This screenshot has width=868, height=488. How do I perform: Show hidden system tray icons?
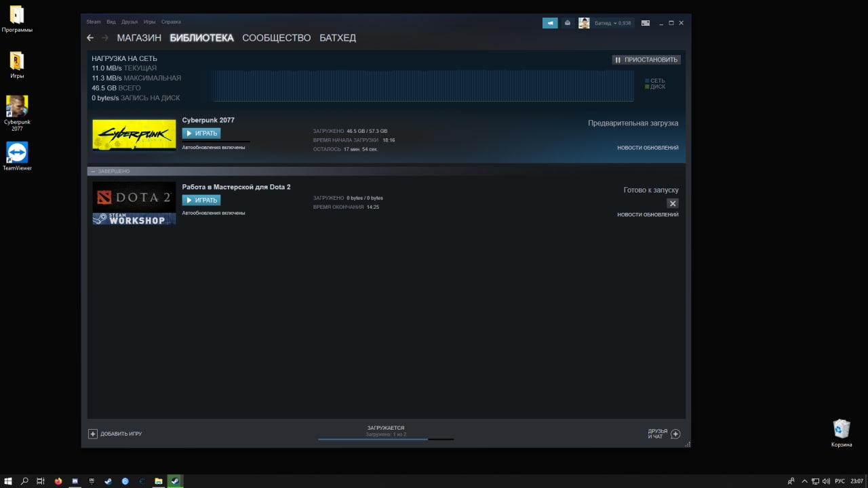[804, 481]
